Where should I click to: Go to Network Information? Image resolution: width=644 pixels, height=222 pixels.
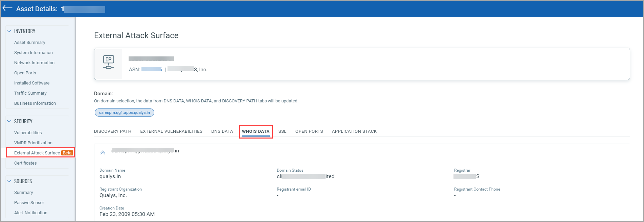(x=34, y=63)
